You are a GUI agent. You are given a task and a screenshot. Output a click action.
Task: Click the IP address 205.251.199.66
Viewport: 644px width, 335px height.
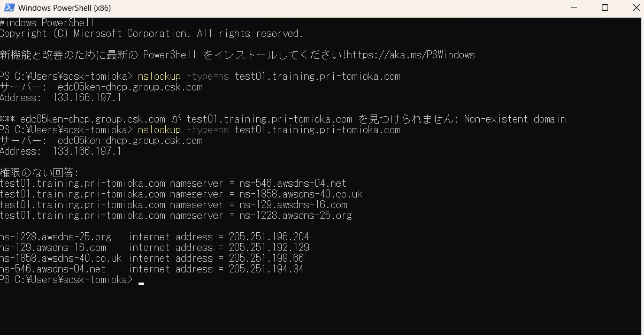[266, 258]
